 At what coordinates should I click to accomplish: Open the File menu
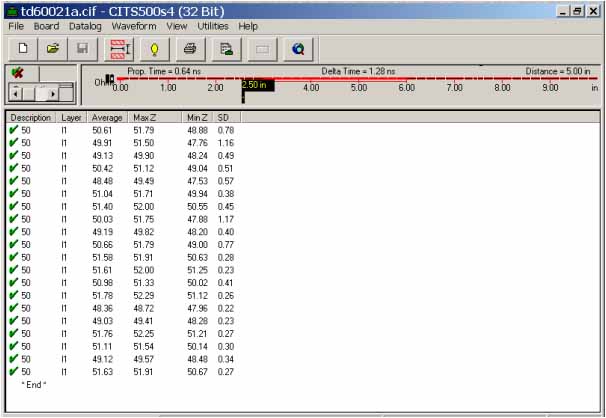[16, 26]
